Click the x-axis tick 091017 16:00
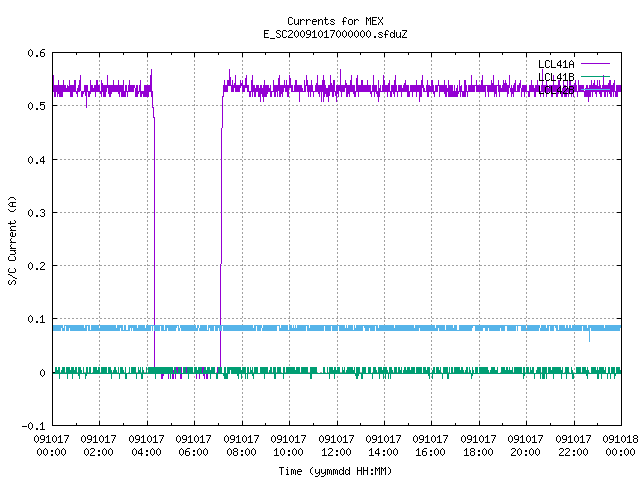640x480 pixels. (x=431, y=446)
